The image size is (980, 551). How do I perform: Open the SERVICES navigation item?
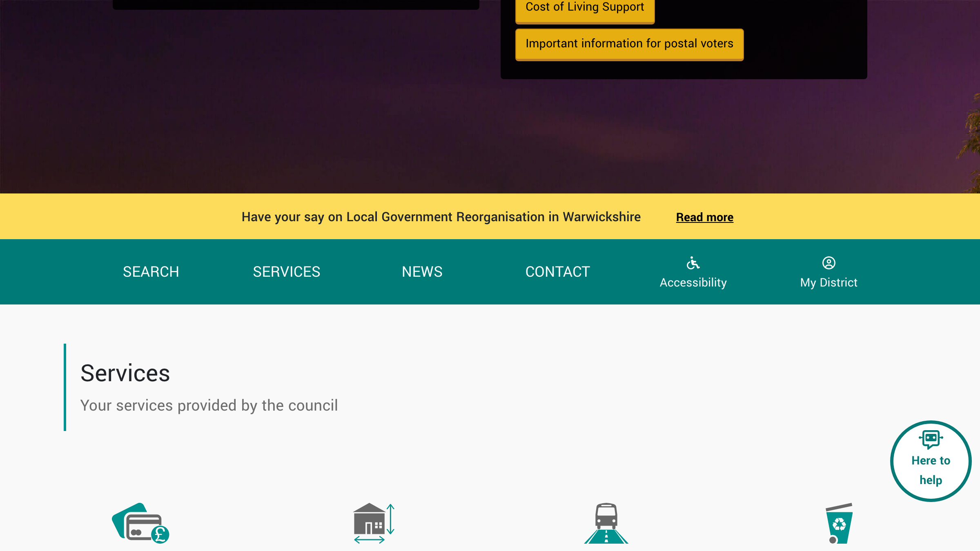coord(287,271)
